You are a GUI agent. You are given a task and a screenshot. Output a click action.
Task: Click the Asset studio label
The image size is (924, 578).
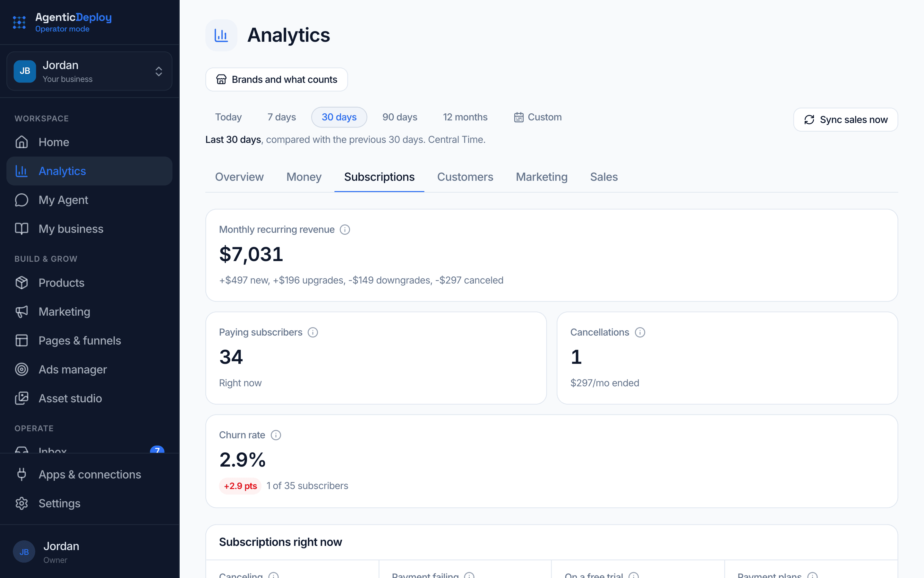(70, 398)
